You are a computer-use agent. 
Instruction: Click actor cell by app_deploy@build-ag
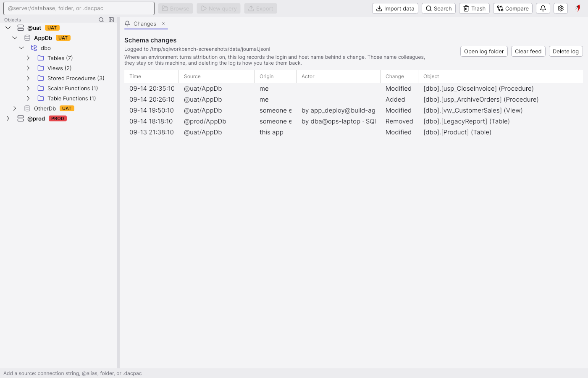click(339, 110)
